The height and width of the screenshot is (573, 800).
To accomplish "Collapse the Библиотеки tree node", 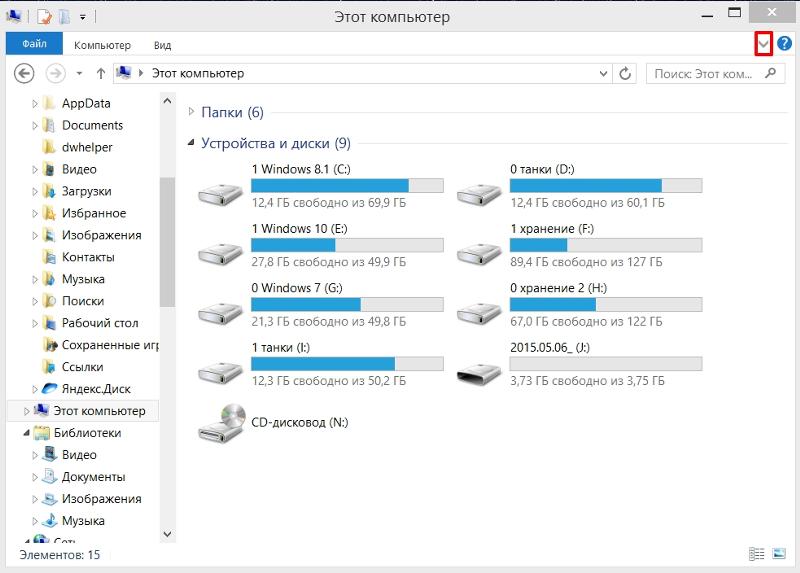I will pos(27,432).
